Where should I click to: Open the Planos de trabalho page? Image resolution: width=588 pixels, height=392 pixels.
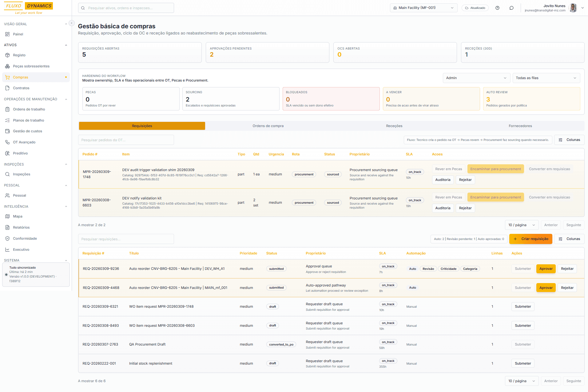click(29, 120)
